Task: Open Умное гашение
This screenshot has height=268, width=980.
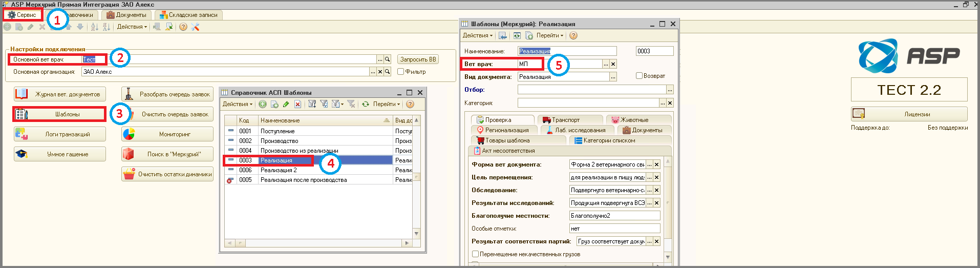Action: (60, 154)
